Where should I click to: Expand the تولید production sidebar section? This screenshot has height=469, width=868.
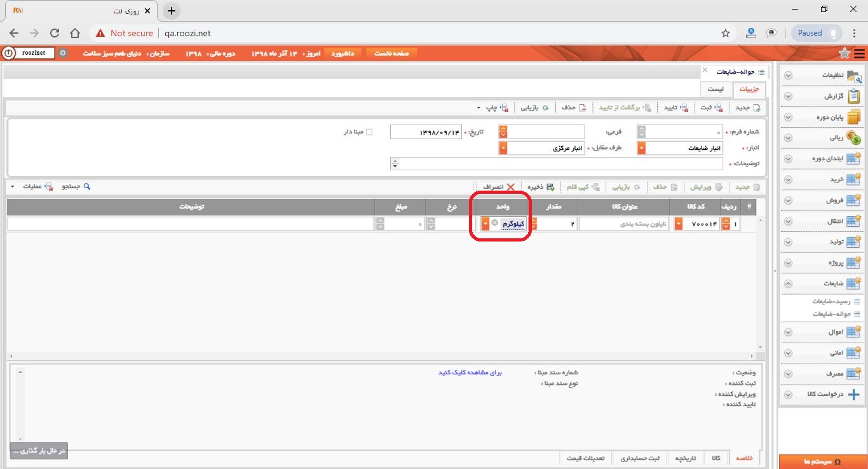tap(788, 242)
